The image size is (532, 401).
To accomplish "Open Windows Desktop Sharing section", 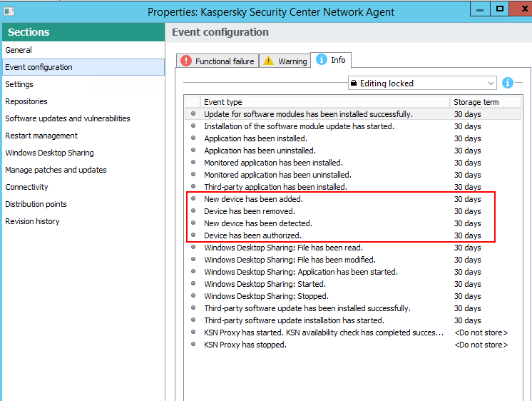I will [x=83, y=153].
